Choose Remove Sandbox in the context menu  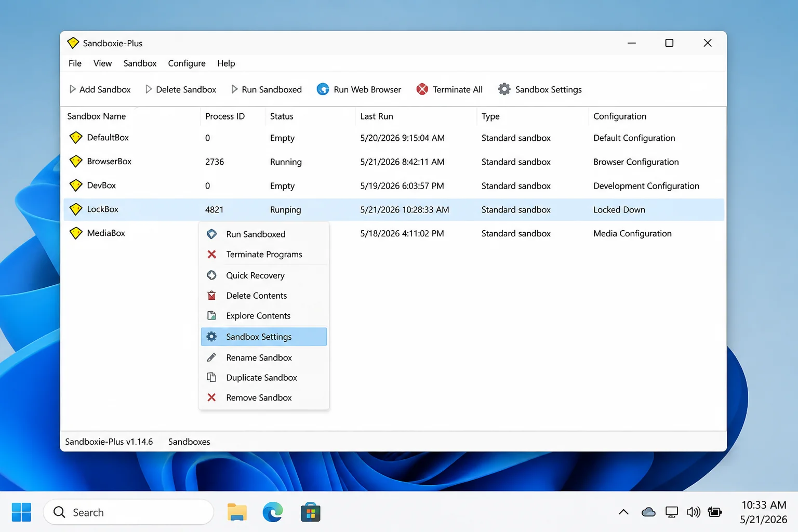(x=264, y=397)
